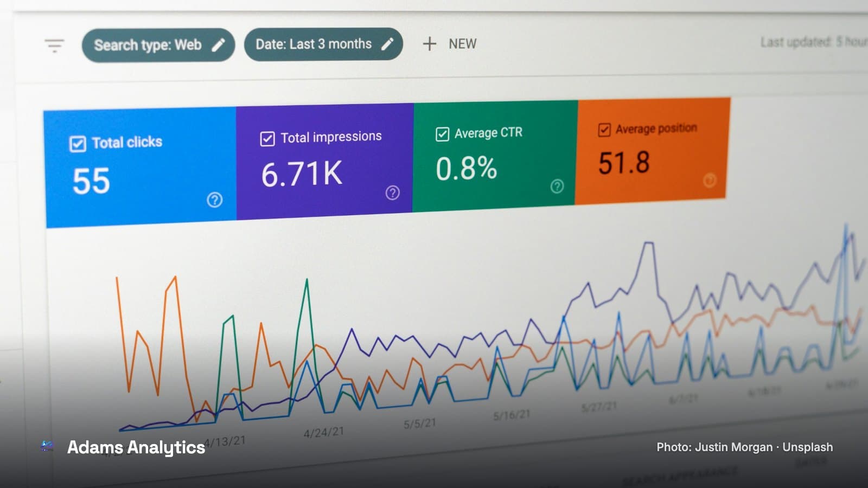
Task: Click the 4/13/21 date on chart axis
Action: click(225, 441)
